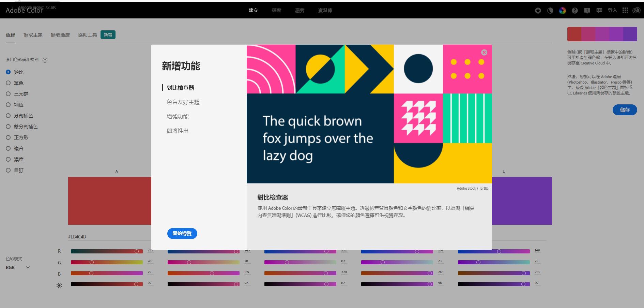Screen dimensions: 644x308
Task: Select 增強功能 in the popup list
Action: click(178, 116)
